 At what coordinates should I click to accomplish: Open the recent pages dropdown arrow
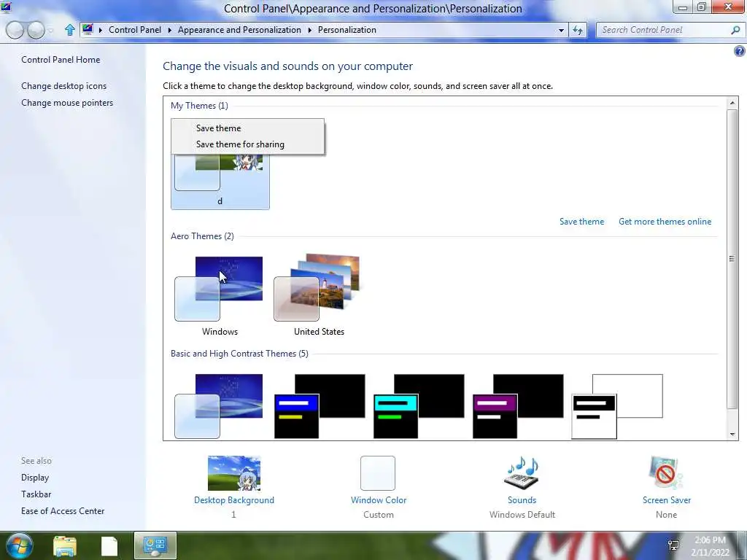[x=51, y=31]
